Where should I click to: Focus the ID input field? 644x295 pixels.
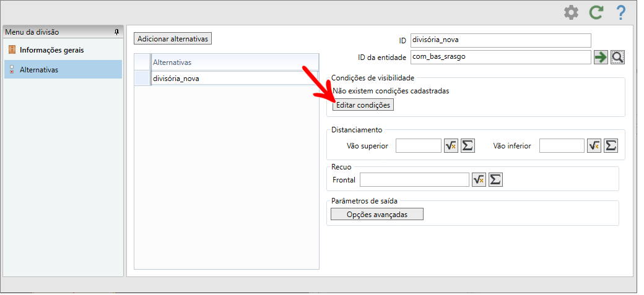click(x=501, y=40)
